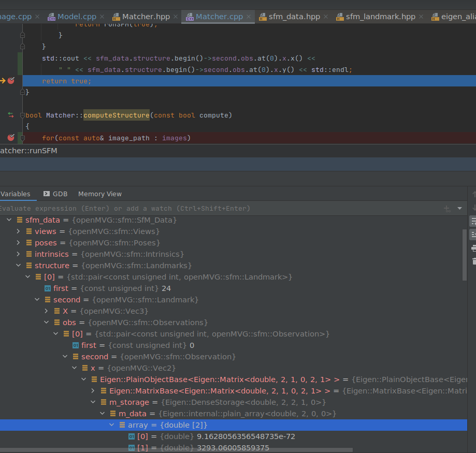Click the add watch plus icon
The width and height of the screenshot is (476, 453).
tap(447, 209)
